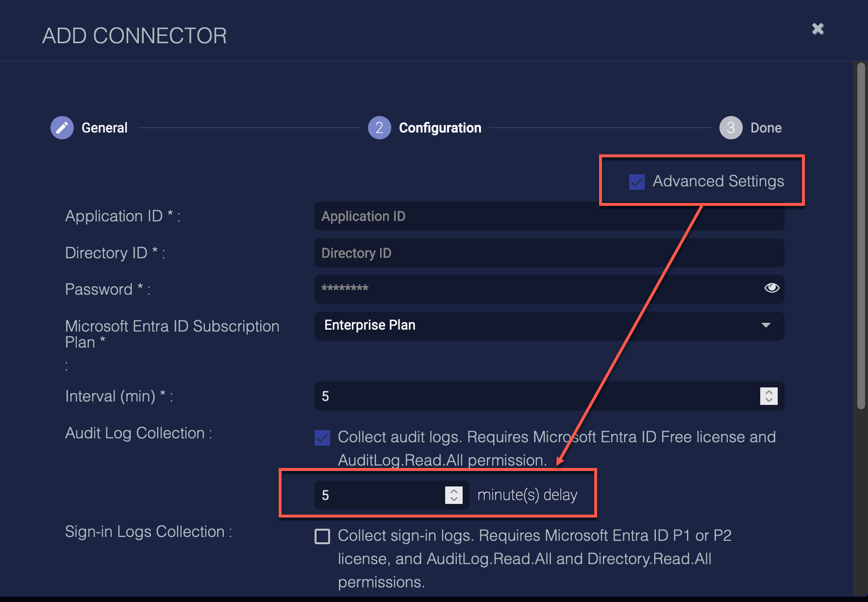This screenshot has width=868, height=602.
Task: Increase Interval minutes with up arrow
Action: [x=769, y=392]
